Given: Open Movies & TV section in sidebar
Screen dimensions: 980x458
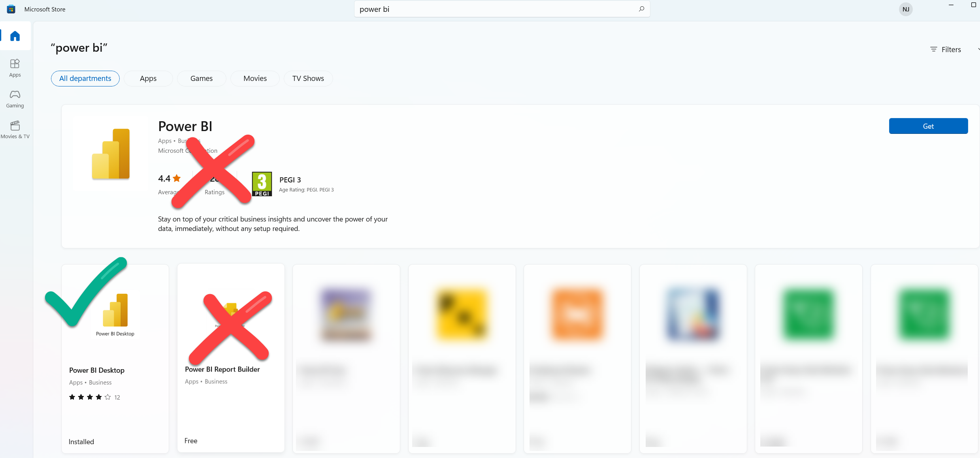Looking at the screenshot, I should (x=15, y=130).
